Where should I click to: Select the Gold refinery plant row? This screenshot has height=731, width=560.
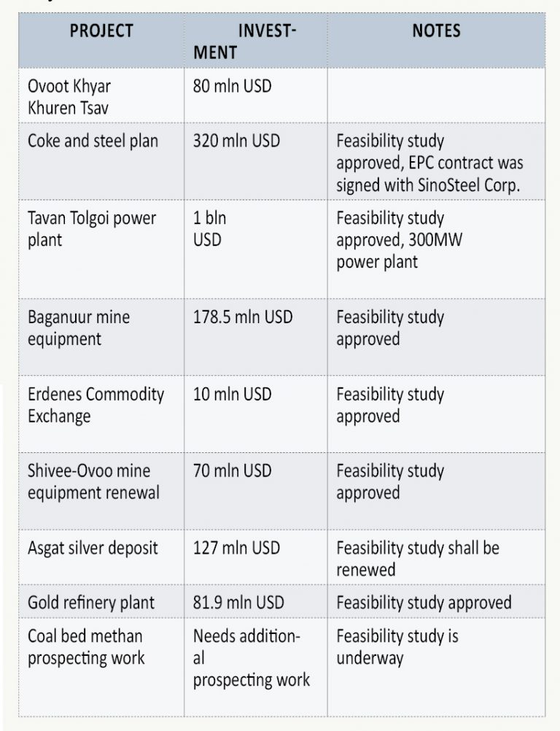[x=282, y=601]
